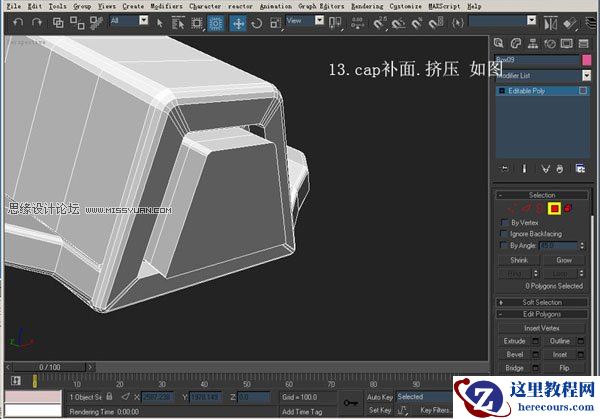This screenshot has height=419, width=600.
Task: Open the Create command panel tab
Action: [498, 43]
